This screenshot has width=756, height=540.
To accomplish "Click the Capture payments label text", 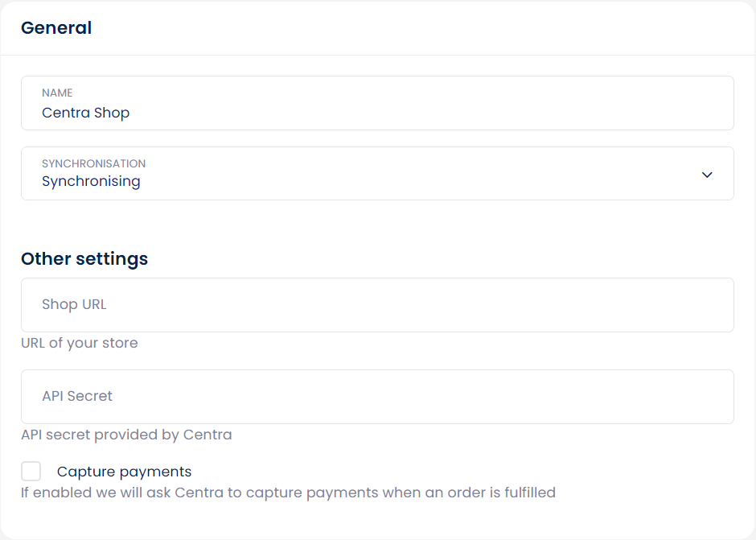I will pyautogui.click(x=124, y=472).
